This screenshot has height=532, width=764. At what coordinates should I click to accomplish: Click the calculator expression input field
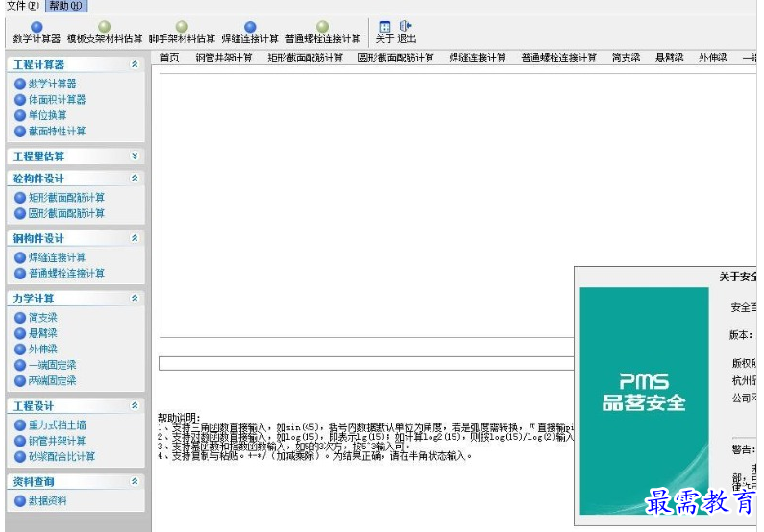(366, 363)
